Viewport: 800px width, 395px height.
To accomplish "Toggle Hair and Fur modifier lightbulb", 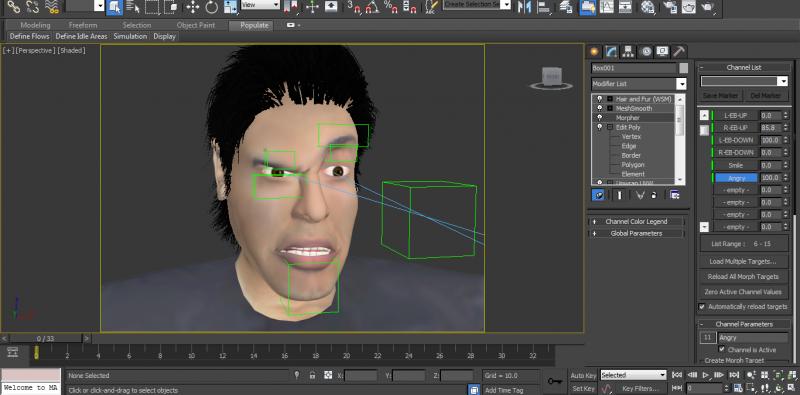I will [599, 99].
